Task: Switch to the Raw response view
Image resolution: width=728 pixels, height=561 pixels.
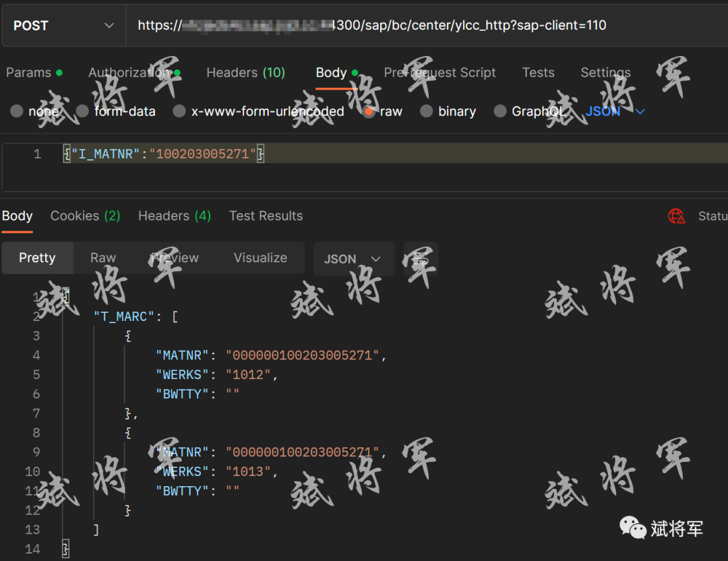Action: click(103, 258)
